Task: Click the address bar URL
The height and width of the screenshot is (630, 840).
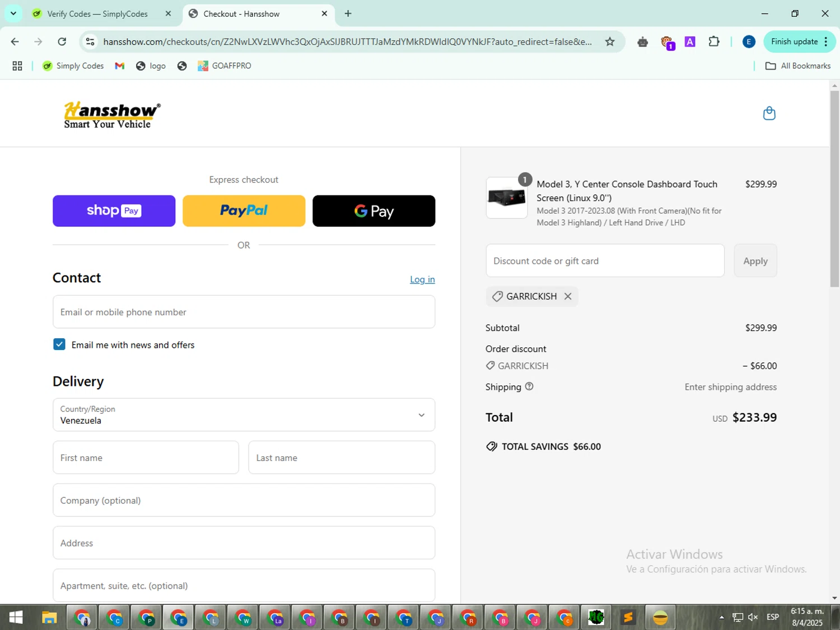Action: tap(347, 41)
